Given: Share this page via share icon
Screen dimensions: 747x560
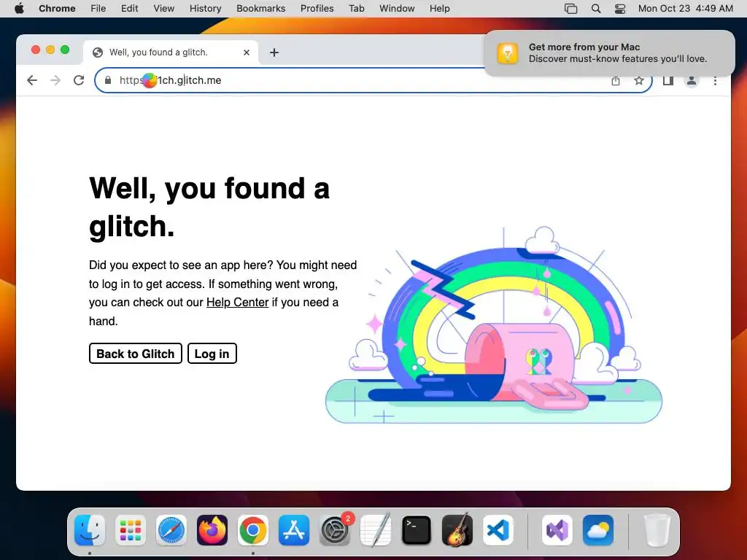Looking at the screenshot, I should (616, 80).
